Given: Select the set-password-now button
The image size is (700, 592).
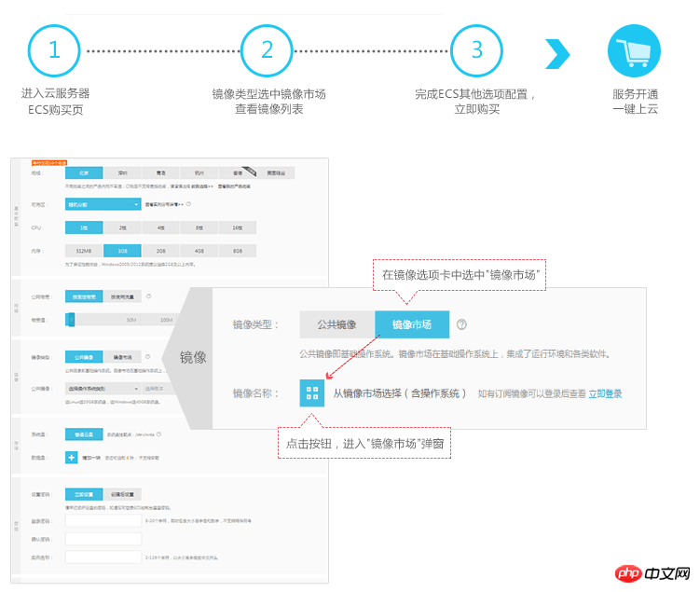Looking at the screenshot, I should tap(84, 494).
